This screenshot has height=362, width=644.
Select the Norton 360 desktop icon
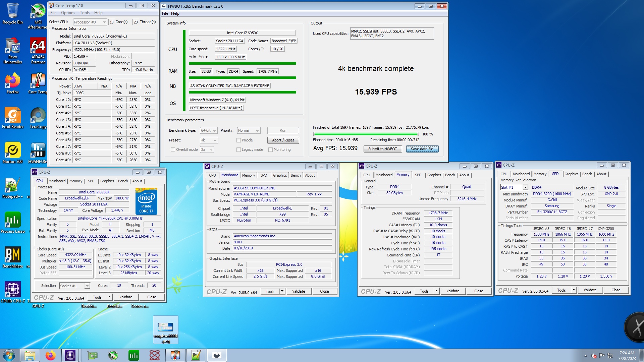(x=13, y=153)
